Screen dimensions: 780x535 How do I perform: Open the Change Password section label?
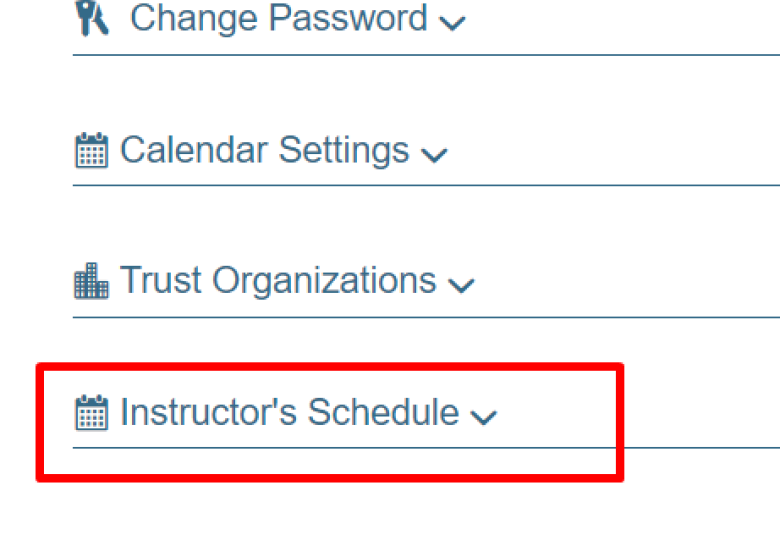pos(279,18)
